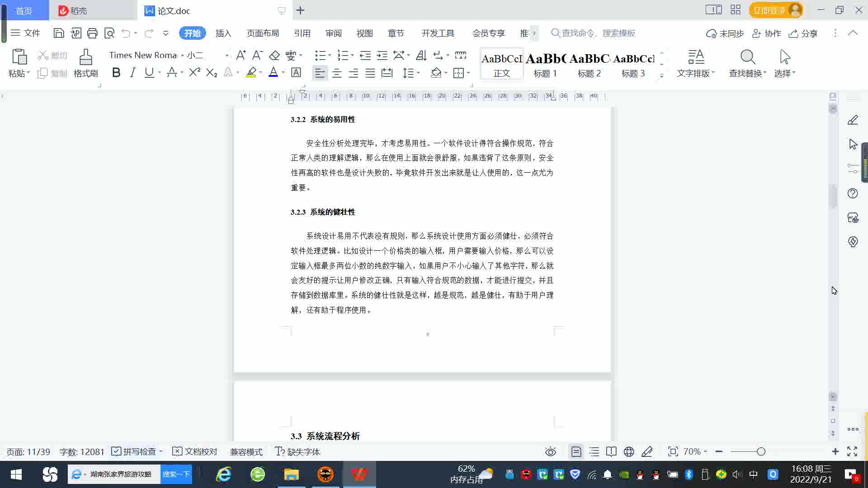Click the Text Layout icon

[696, 57]
